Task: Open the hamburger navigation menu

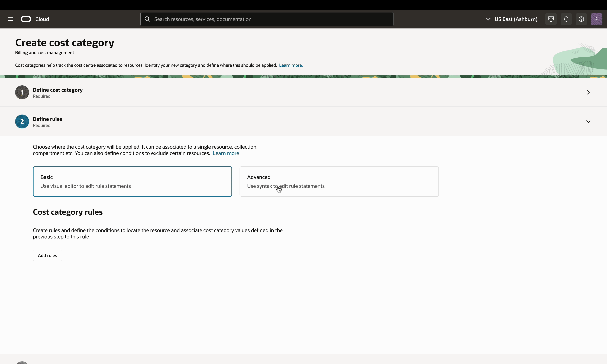Action: click(11, 19)
